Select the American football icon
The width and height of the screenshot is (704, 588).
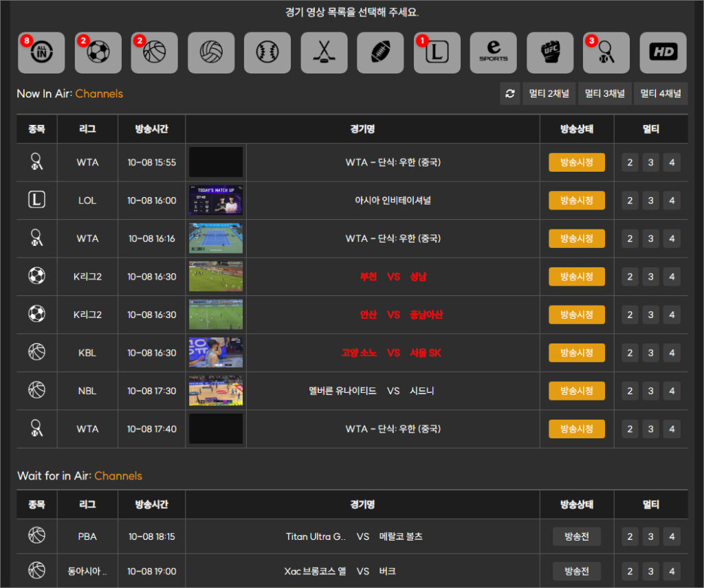click(380, 53)
